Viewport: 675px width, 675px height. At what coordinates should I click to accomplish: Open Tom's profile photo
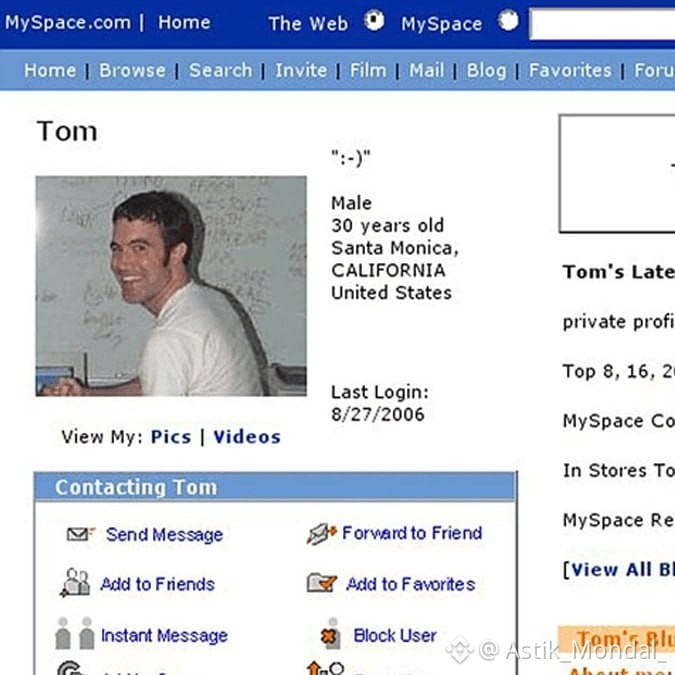coord(171,286)
